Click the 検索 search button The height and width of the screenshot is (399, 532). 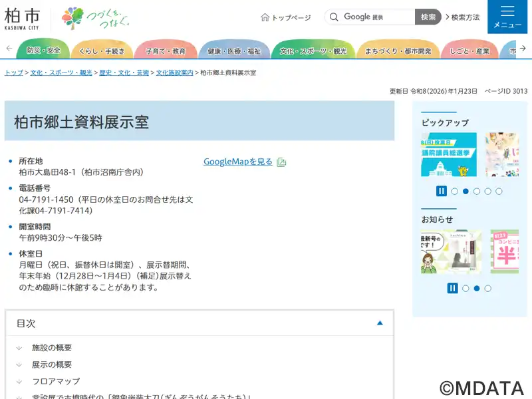(x=428, y=17)
